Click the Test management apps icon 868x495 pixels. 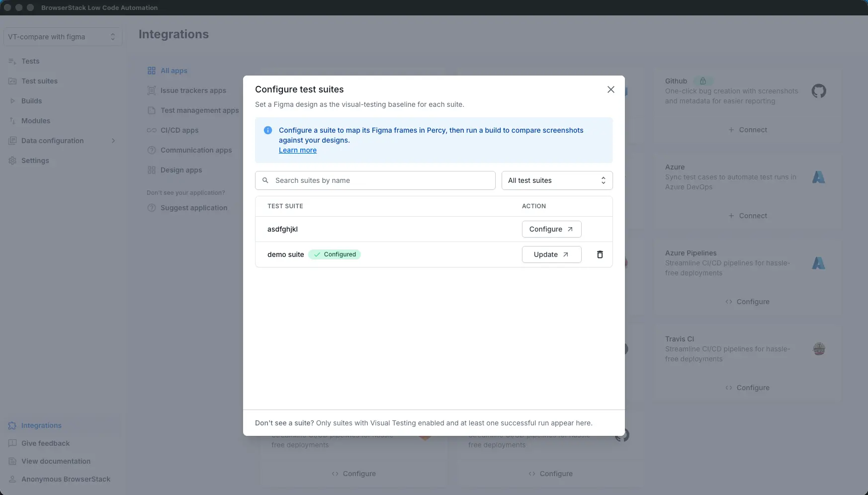tap(152, 110)
